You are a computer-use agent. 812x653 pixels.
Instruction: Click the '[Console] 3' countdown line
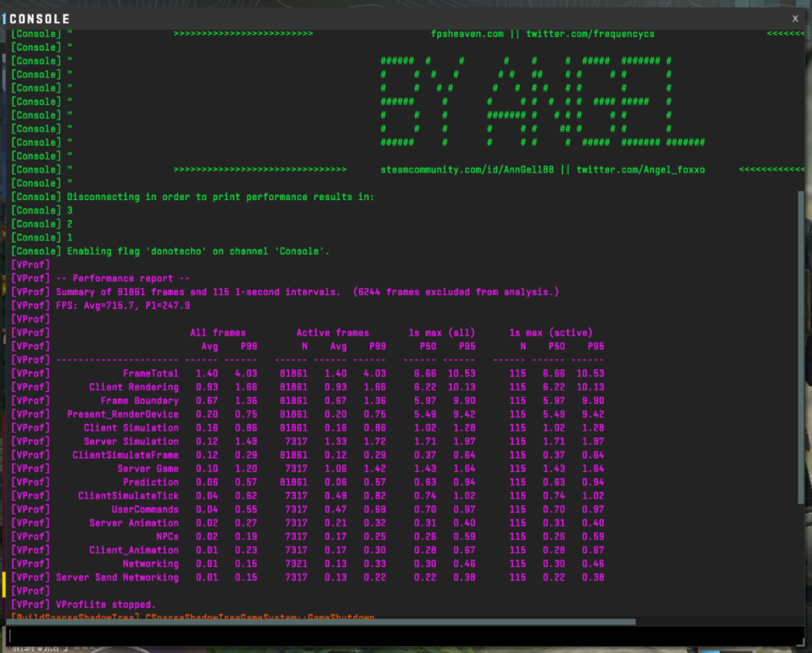coord(41,211)
